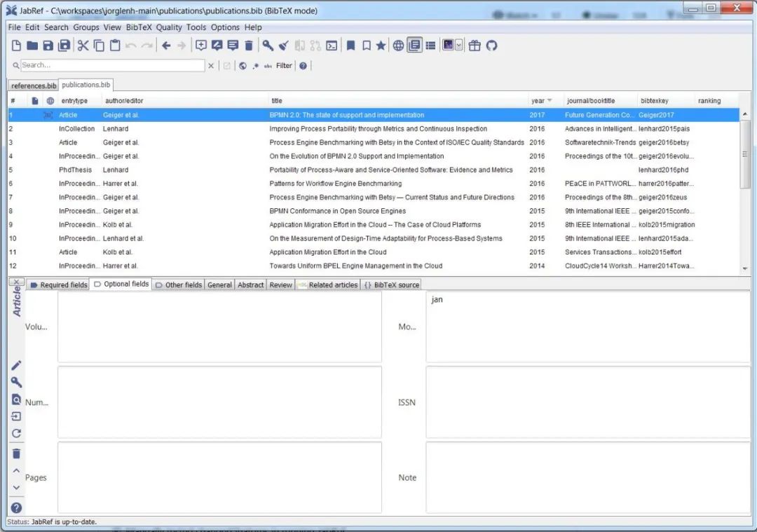The height and width of the screenshot is (532, 757).
Task: Open the GitHub icon in the toolbar
Action: (x=491, y=46)
